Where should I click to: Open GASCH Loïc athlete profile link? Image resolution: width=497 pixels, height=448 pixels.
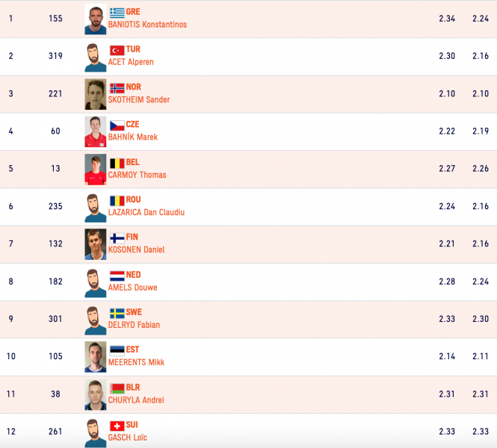tap(127, 438)
